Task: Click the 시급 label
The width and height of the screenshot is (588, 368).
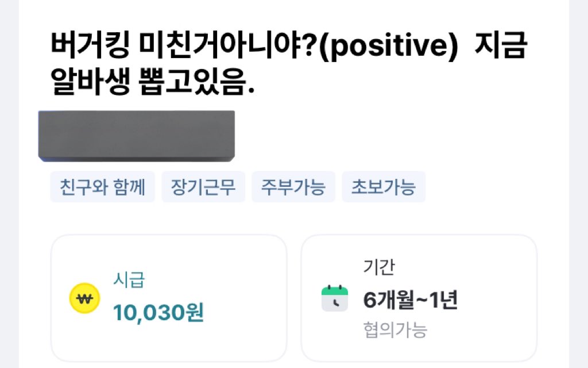Action: click(129, 281)
